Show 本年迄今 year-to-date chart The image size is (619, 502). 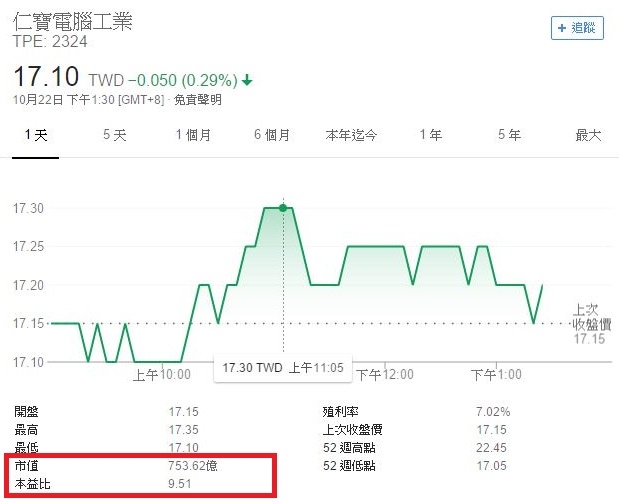coord(351,135)
